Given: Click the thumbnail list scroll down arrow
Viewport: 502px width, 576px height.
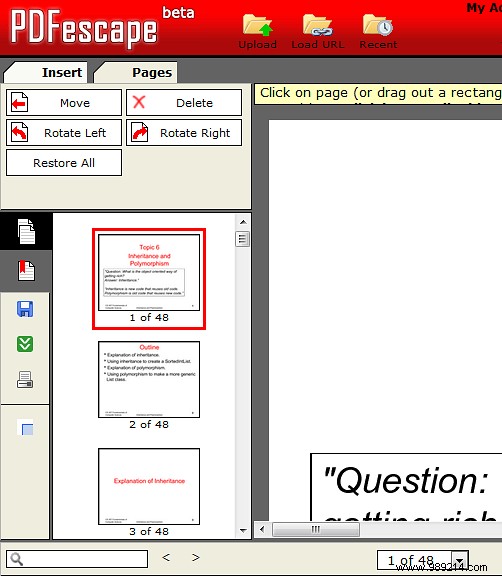Looking at the screenshot, I should [243, 531].
